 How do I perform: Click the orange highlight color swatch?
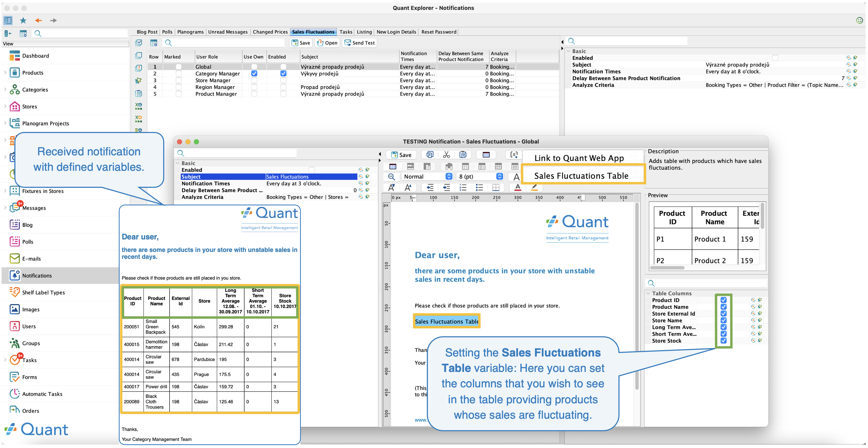pyautogui.click(x=534, y=188)
